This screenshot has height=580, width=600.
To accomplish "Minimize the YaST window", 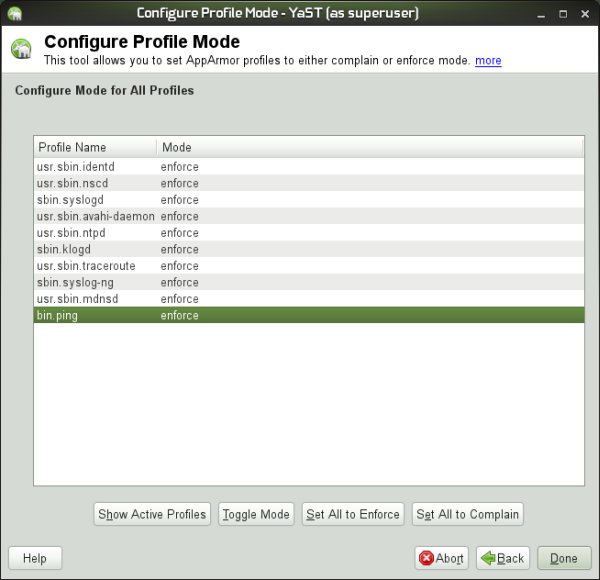I will pos(541,14).
